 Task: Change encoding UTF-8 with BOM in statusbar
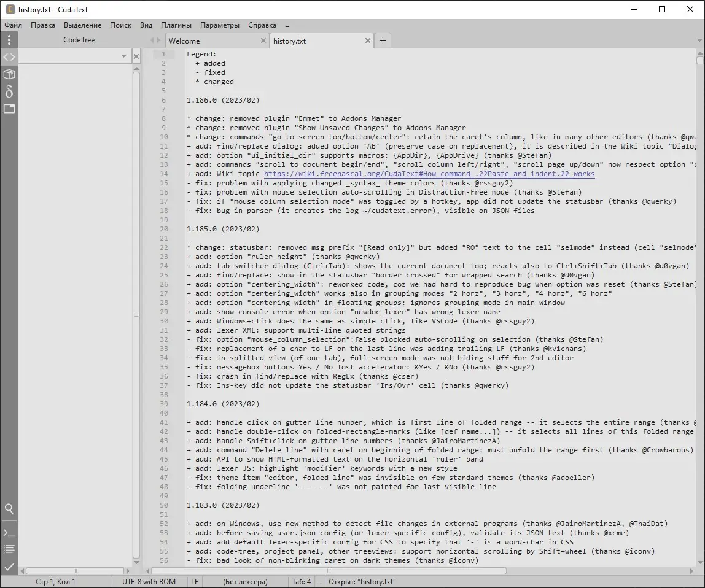149,582
